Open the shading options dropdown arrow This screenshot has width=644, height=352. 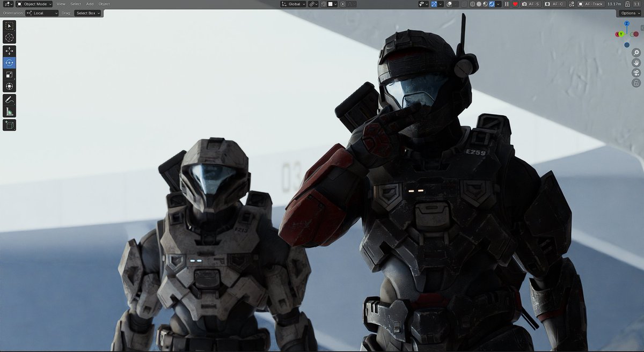pos(499,4)
